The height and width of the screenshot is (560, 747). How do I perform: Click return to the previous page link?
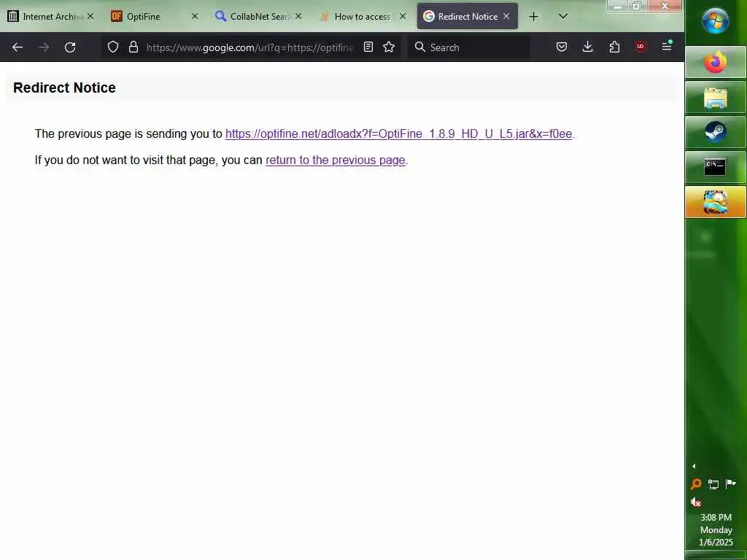336,160
